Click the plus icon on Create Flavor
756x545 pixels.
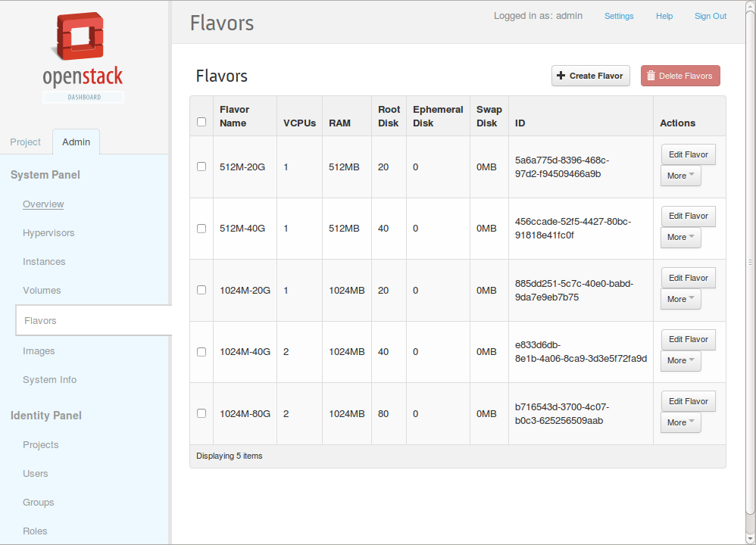click(561, 76)
